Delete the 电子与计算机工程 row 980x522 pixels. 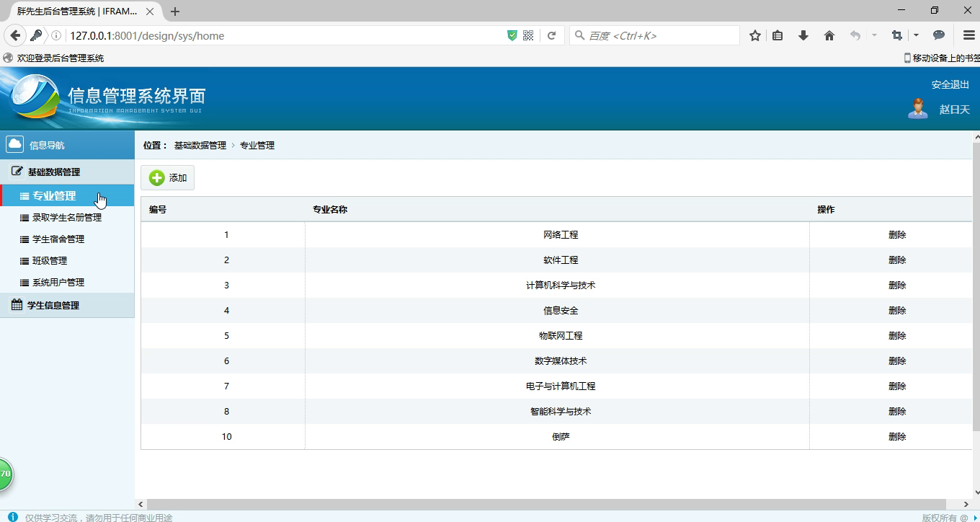pyautogui.click(x=897, y=386)
